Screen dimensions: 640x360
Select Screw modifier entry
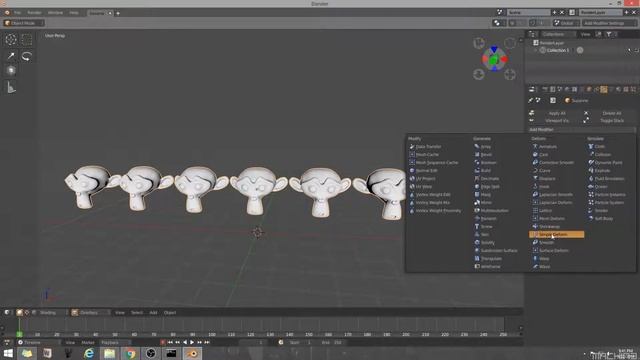484,227
